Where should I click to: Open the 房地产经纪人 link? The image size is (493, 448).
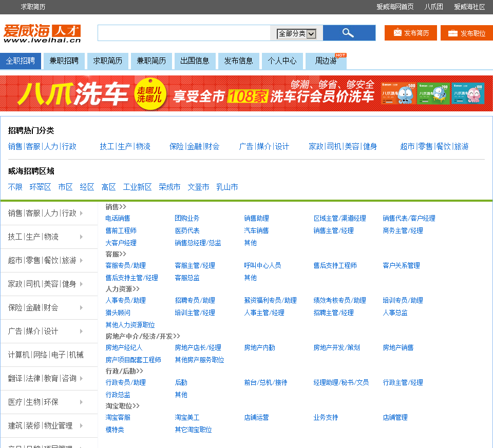(124, 348)
